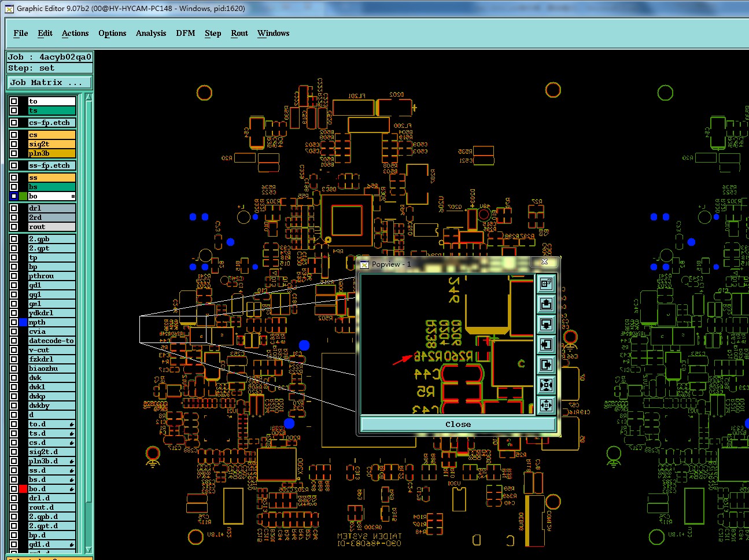Pan Popview left with the left-arrow icon
Screen dimensions: 749x560
coord(546,344)
